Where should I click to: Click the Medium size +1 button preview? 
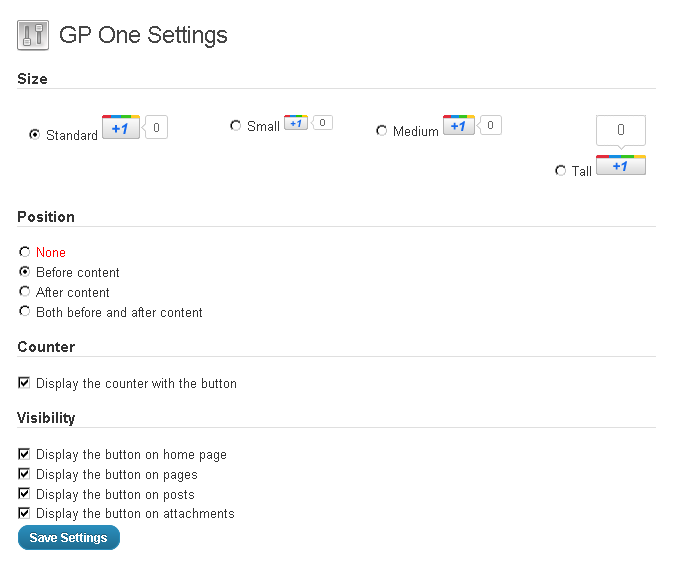459,125
